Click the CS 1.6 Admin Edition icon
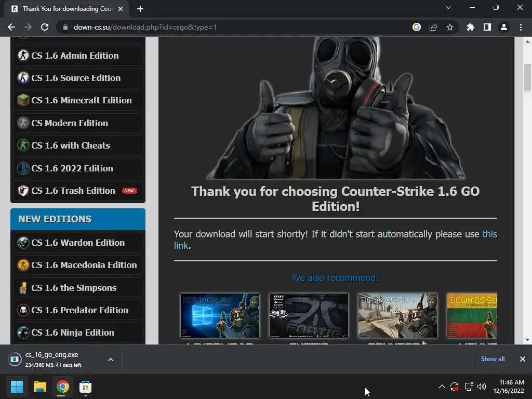The width and height of the screenshot is (532, 399). [x=23, y=55]
